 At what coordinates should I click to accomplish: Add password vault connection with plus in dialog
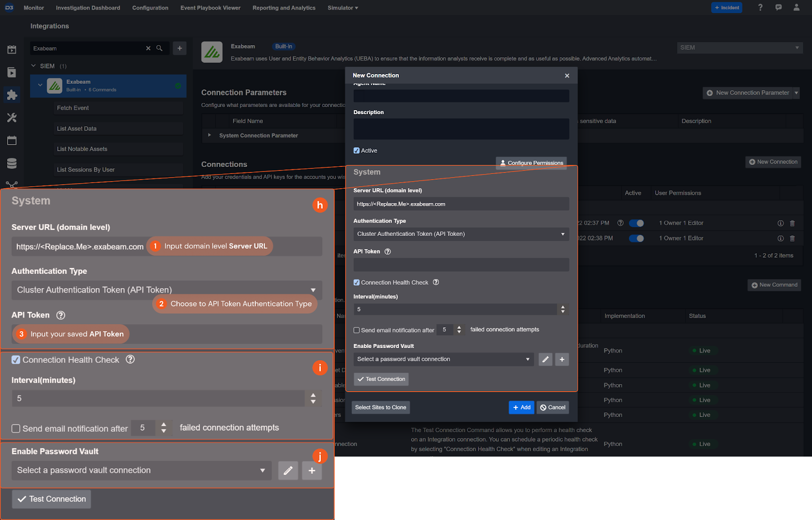coord(562,359)
